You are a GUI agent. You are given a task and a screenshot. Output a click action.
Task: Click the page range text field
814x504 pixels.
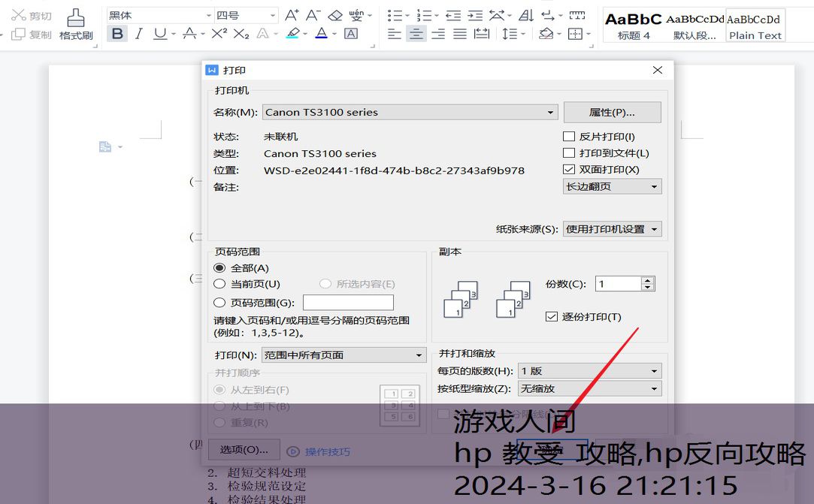click(x=348, y=303)
